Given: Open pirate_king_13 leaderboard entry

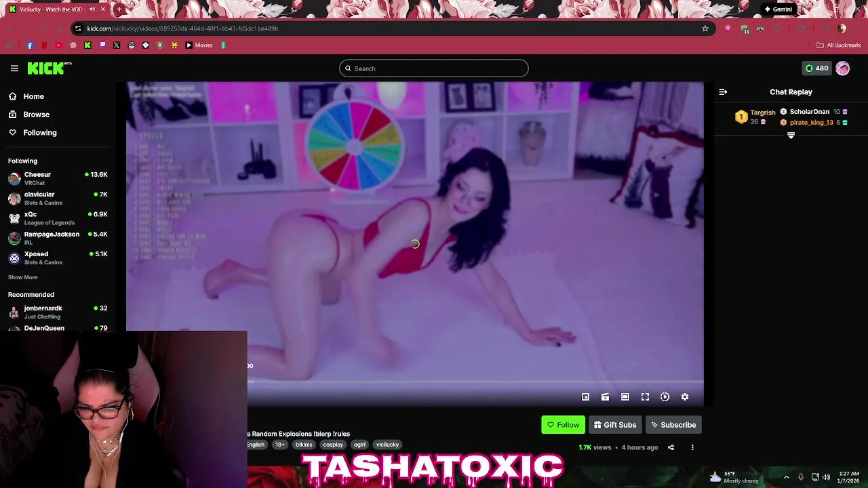Looking at the screenshot, I should (814, 123).
